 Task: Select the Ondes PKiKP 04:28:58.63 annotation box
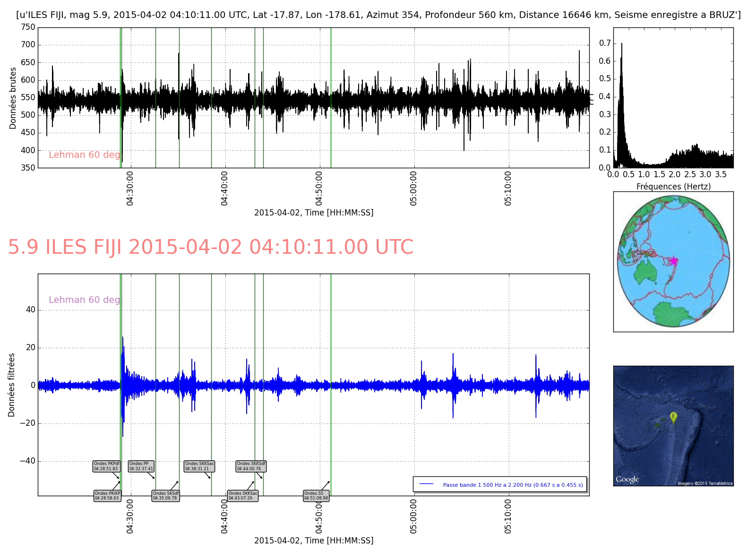107,496
